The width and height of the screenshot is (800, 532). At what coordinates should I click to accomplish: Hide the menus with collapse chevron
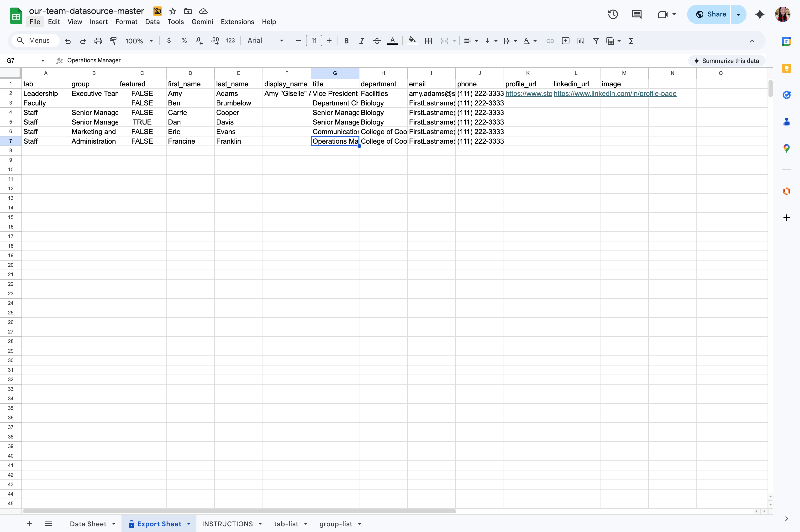(752, 41)
